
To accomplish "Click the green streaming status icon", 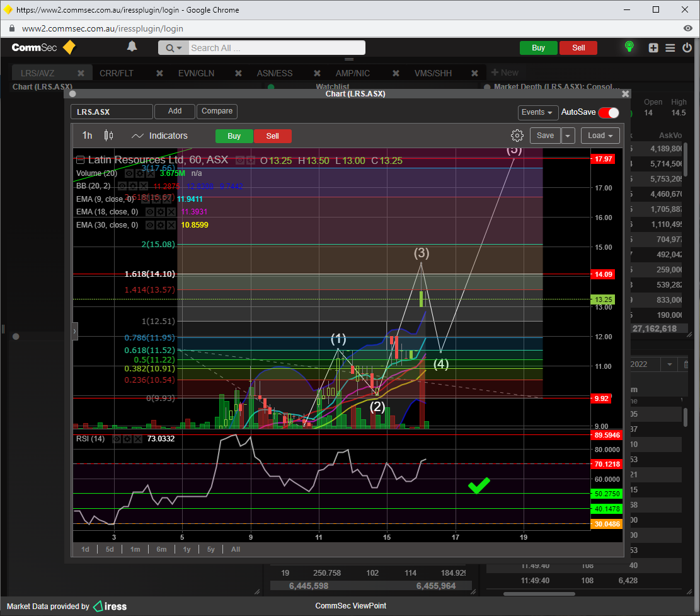I will point(628,47).
